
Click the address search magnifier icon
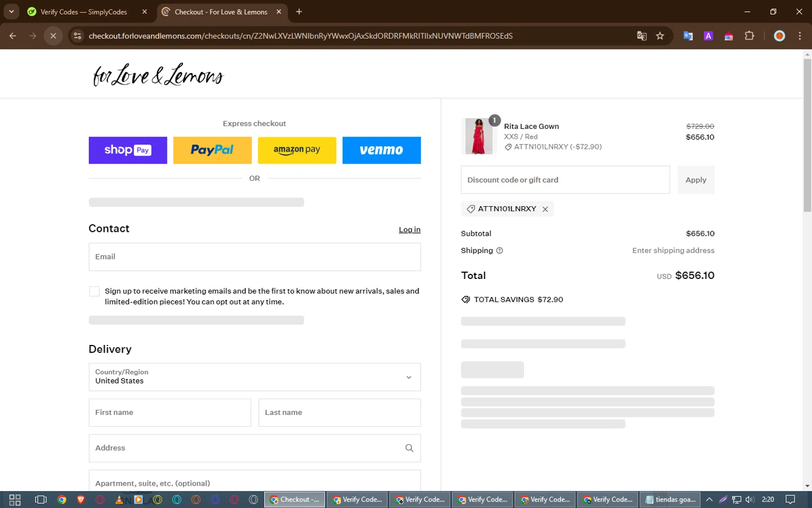coord(409,448)
